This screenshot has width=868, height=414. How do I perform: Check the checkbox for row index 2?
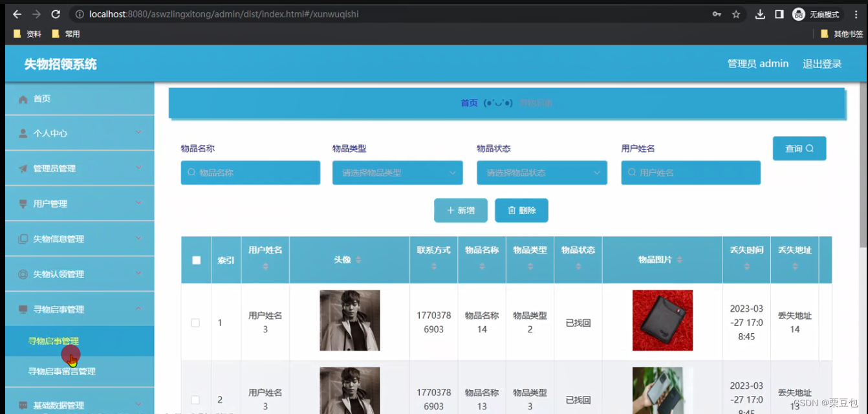(195, 401)
